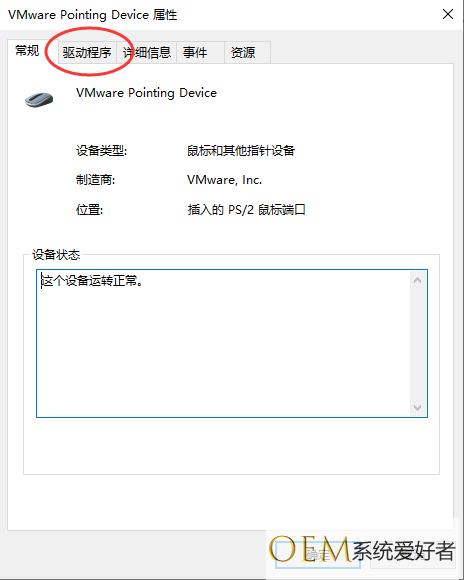This screenshot has height=580, width=464.
Task: Click scroll-up arrow in device status box
Action: click(417, 280)
